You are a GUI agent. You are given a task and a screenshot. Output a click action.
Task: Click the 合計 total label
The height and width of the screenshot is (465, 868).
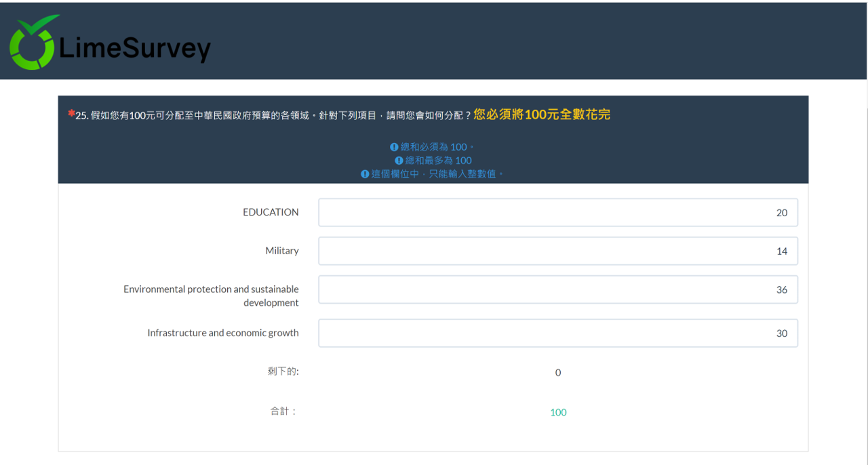click(x=283, y=411)
